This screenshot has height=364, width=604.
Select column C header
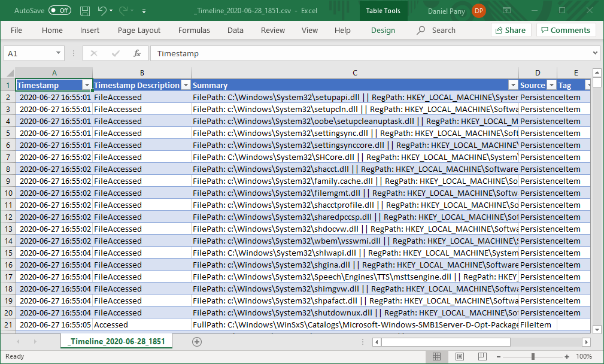click(x=355, y=73)
